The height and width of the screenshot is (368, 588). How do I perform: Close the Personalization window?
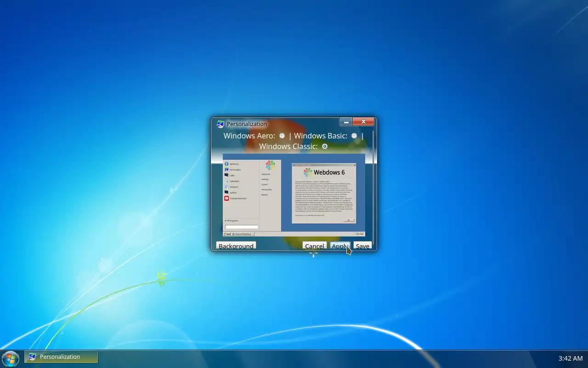coord(363,121)
